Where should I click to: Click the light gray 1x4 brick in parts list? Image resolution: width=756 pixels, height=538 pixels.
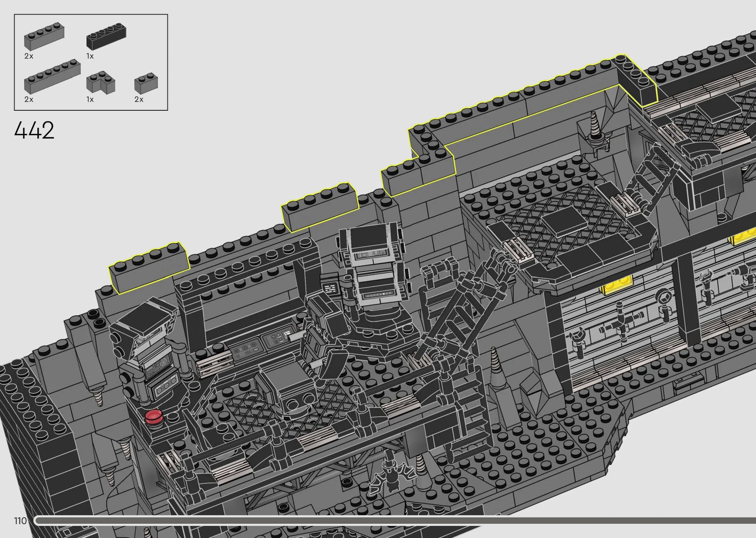(44, 36)
